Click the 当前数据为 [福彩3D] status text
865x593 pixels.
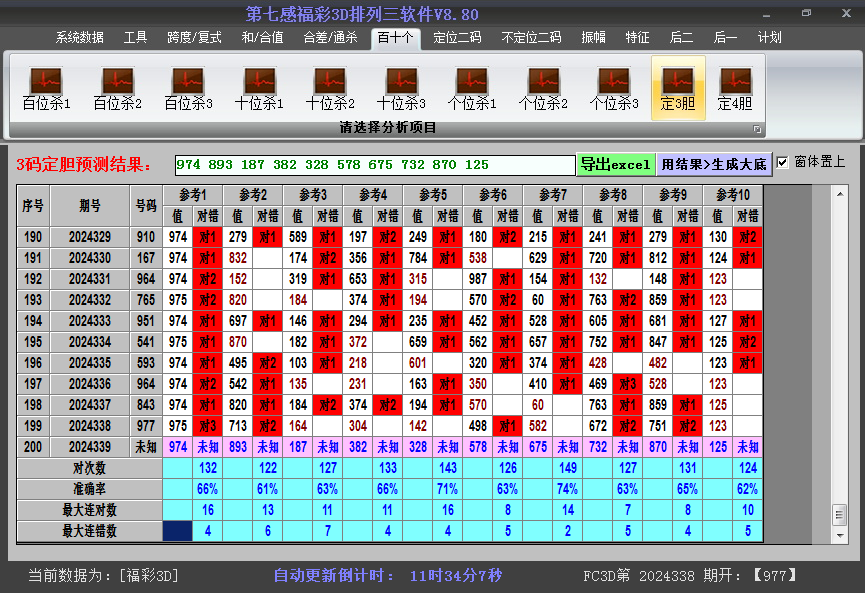click(x=103, y=576)
